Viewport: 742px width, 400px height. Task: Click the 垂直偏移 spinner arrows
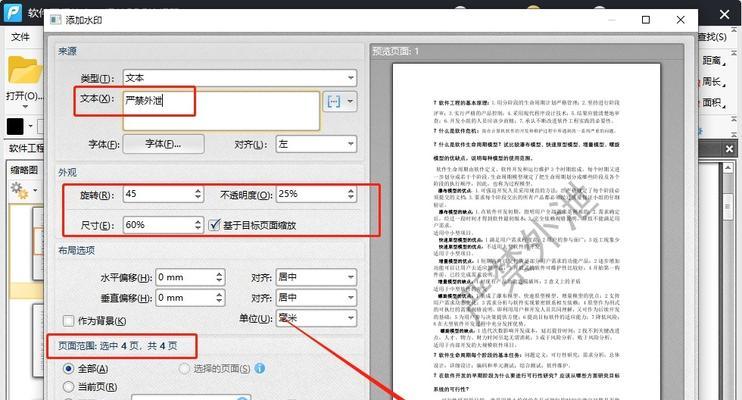click(219, 298)
